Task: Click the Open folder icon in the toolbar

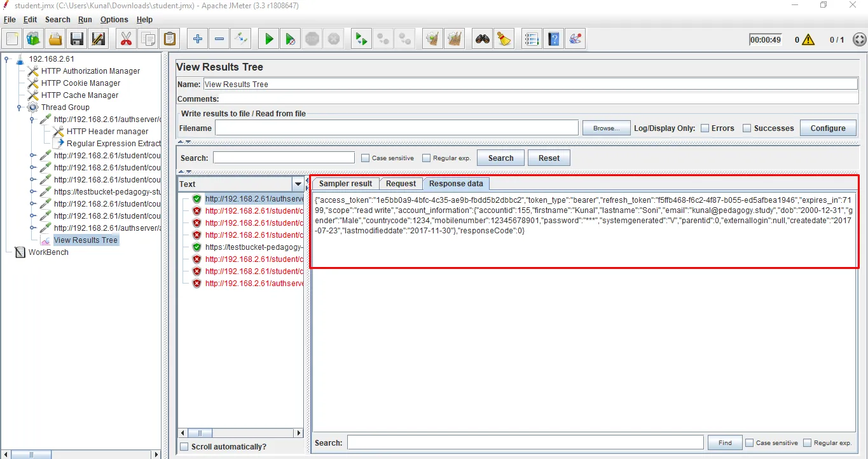Action: tap(55, 39)
